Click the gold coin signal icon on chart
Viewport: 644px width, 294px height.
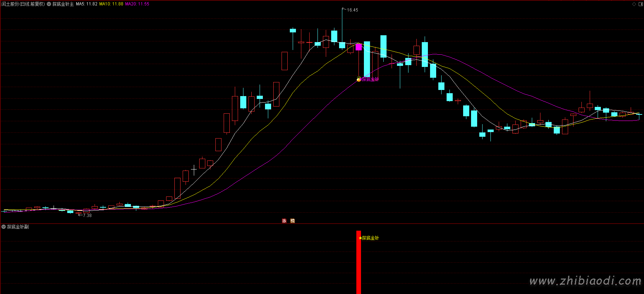[359, 79]
